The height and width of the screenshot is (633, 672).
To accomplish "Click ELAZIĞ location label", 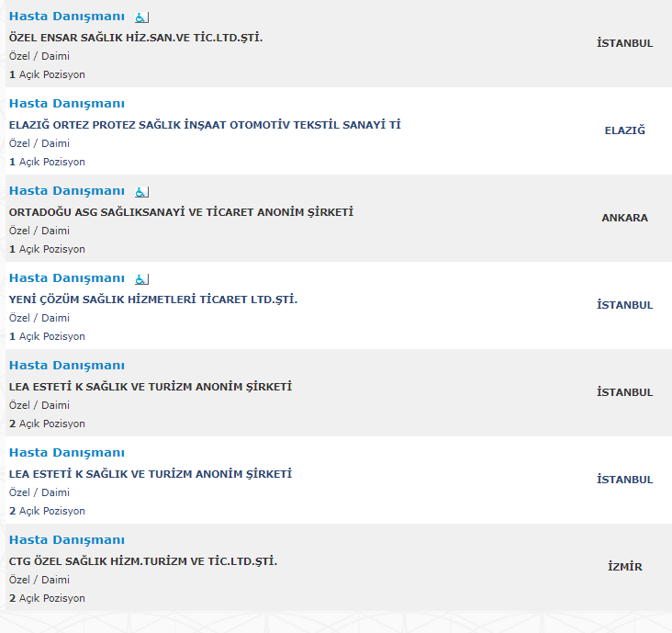I will click(x=625, y=130).
